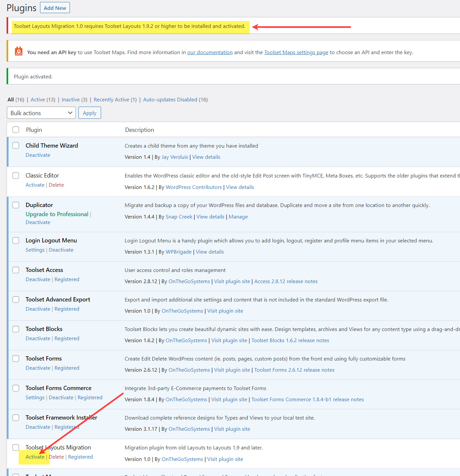Open the Bulk actions dropdown
This screenshot has width=460, height=476.
(x=41, y=113)
